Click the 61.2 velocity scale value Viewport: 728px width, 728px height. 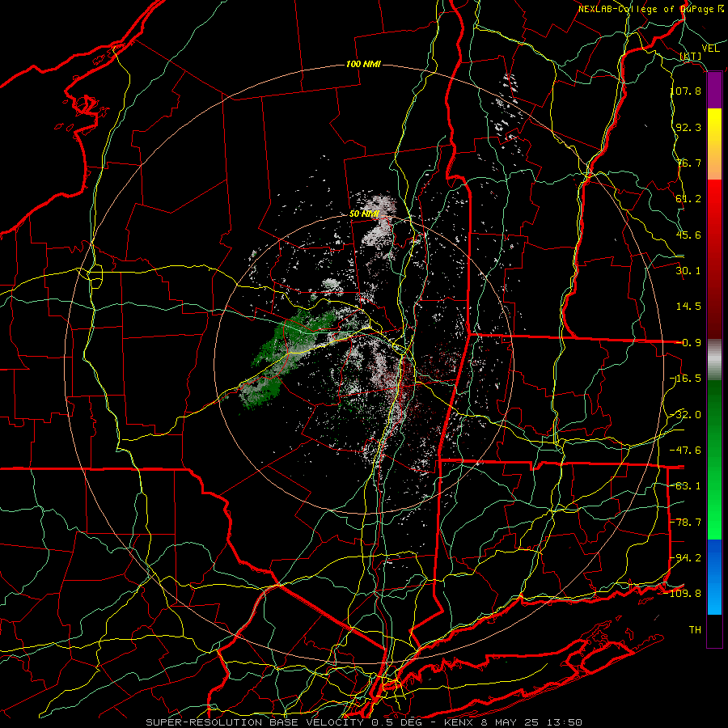[688, 199]
